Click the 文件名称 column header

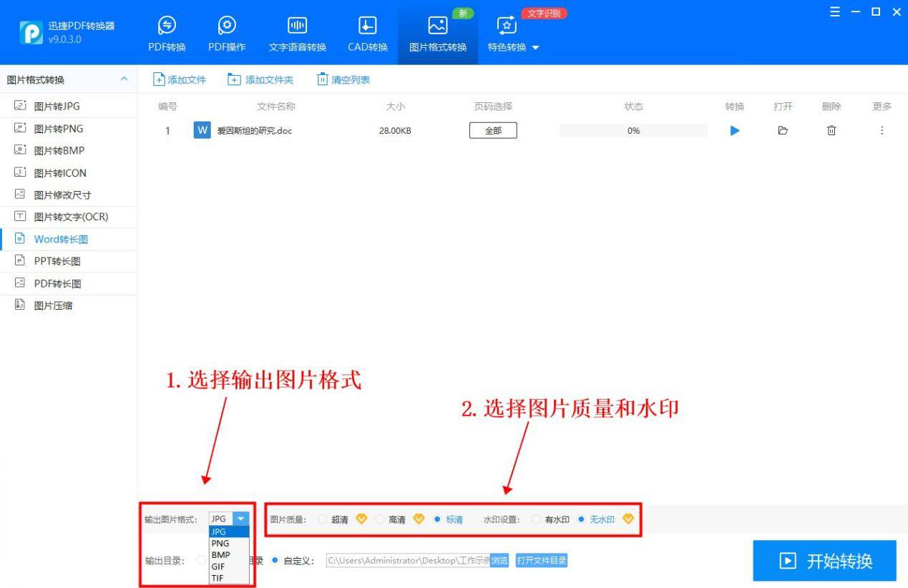point(276,107)
